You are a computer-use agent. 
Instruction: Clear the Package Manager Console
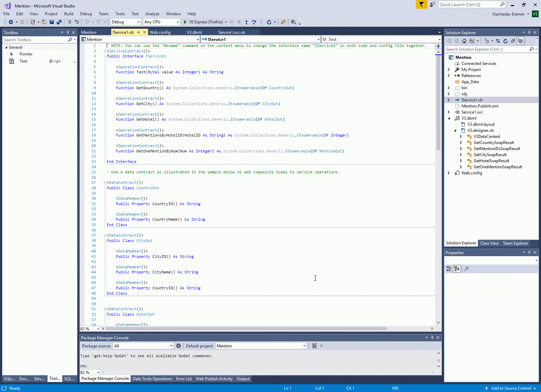(314, 346)
